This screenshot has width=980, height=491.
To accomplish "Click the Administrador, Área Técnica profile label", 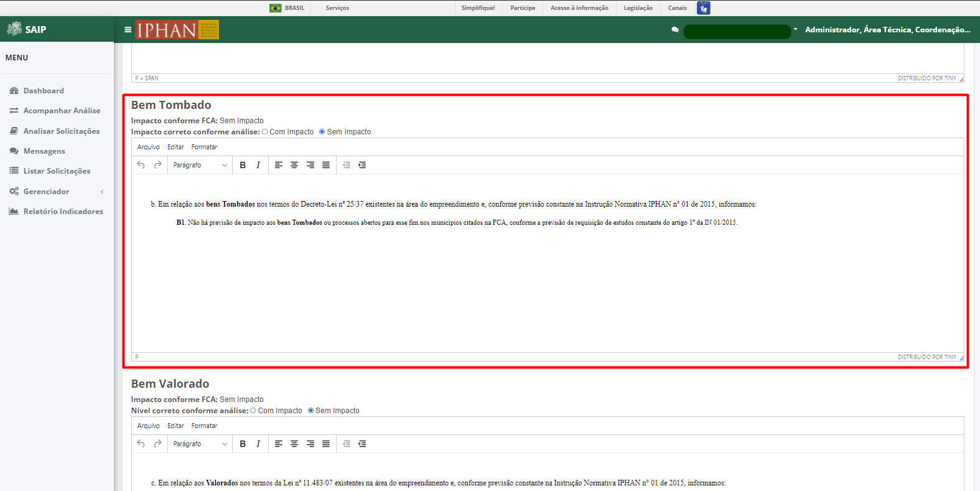I will pos(887,29).
